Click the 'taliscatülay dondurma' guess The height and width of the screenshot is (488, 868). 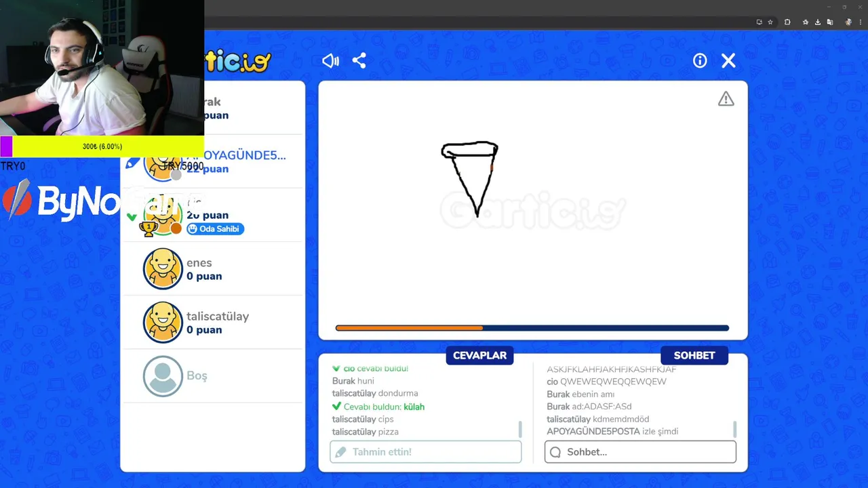click(375, 393)
